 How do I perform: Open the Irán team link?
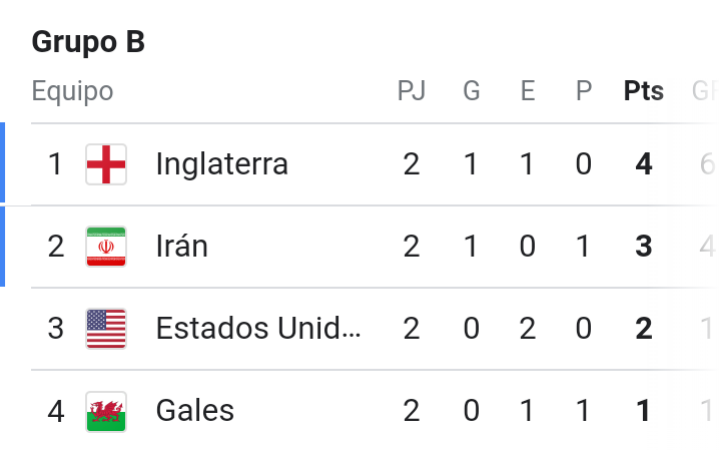click(x=182, y=246)
